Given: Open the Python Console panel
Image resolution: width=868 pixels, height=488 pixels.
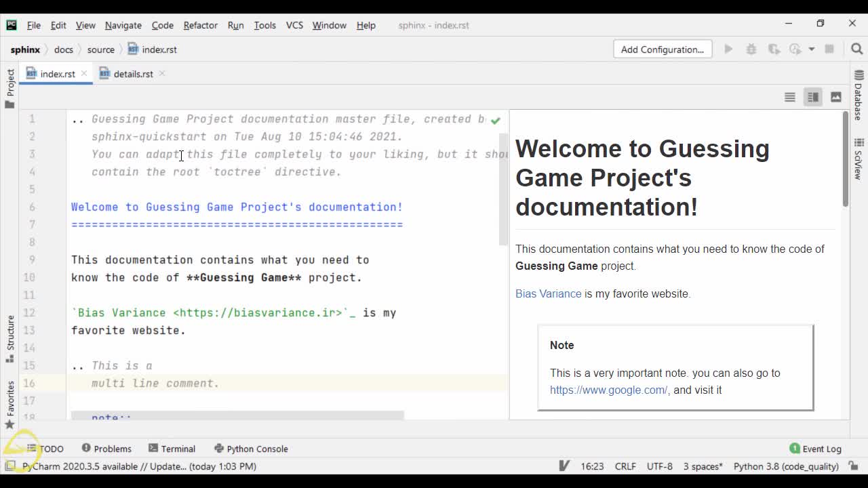Looking at the screenshot, I should (x=250, y=449).
